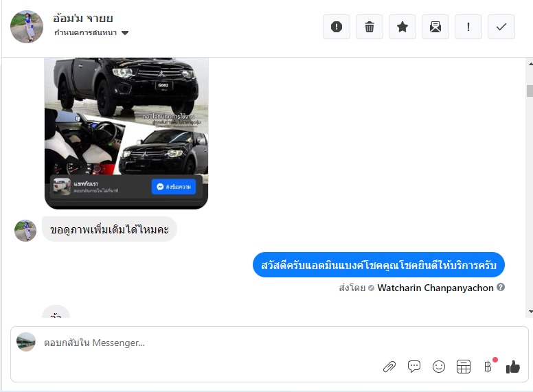Attach a file with the paperclip icon
This screenshot has width=533, height=392.
click(389, 367)
